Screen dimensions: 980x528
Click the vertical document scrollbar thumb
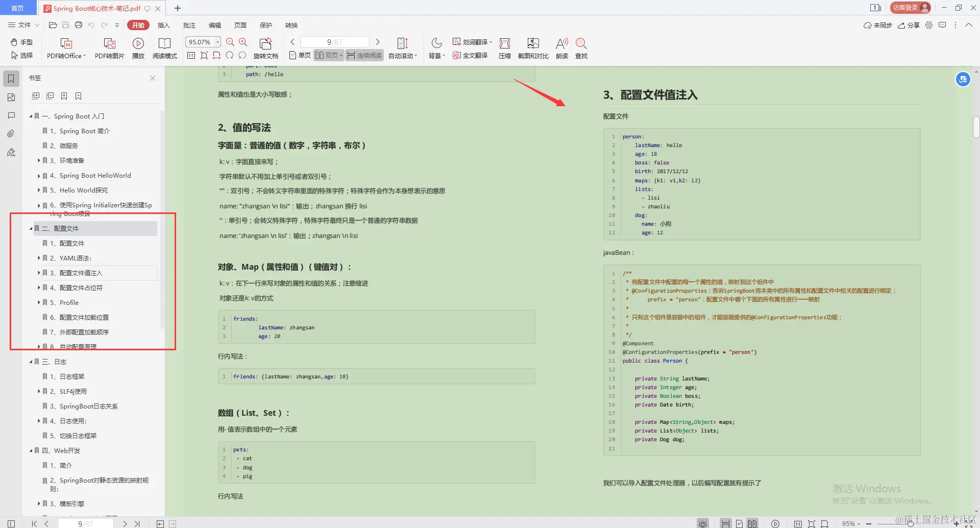976,127
